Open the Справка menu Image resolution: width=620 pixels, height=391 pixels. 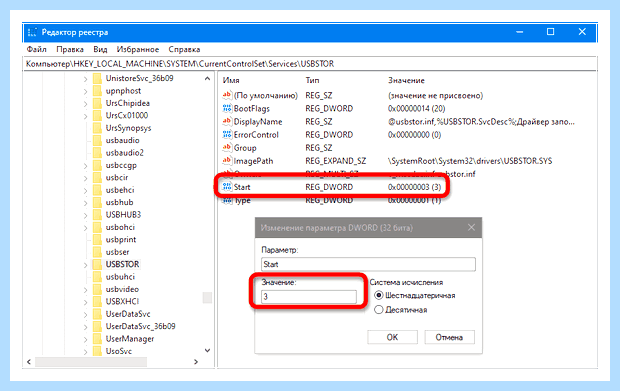coord(184,49)
